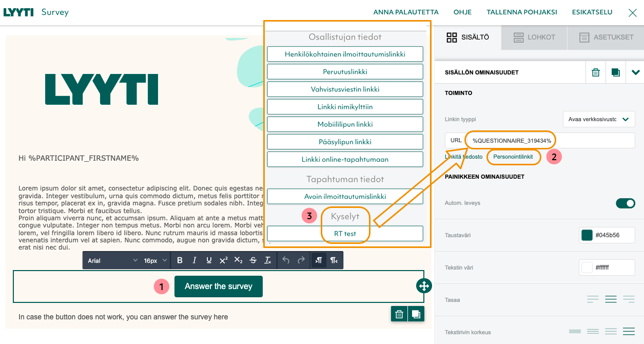Viewport: 644px width, 344px height.
Task: Set right-to-left text direction
Action: click(334, 260)
